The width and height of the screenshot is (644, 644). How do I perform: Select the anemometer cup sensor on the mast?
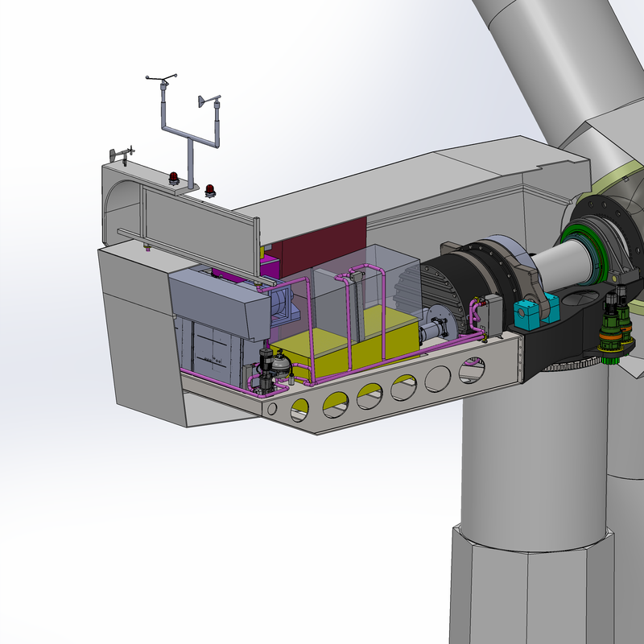point(163,78)
